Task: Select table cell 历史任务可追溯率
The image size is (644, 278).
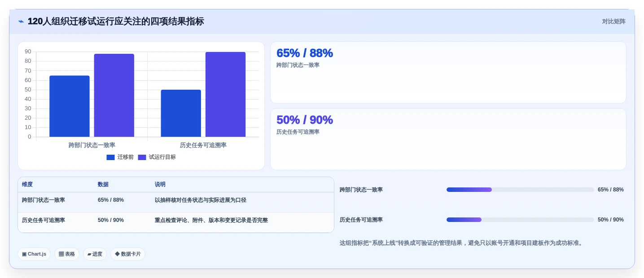Action: pyautogui.click(x=44, y=220)
